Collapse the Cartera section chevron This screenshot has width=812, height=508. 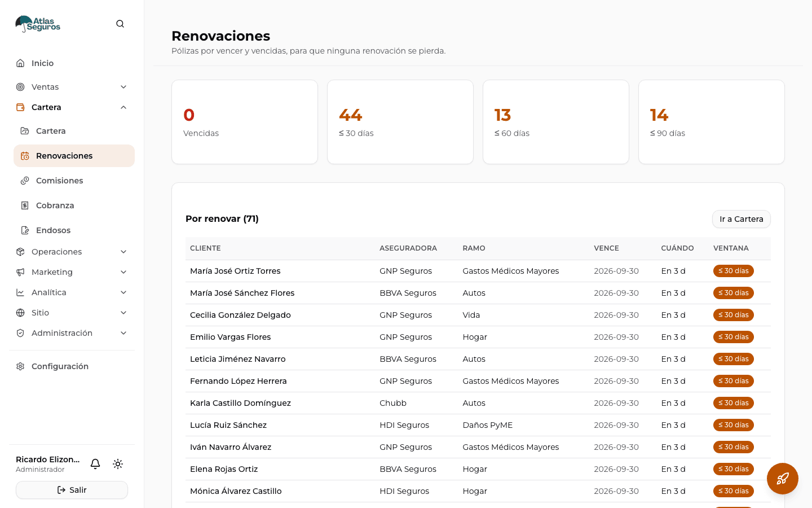click(x=123, y=107)
